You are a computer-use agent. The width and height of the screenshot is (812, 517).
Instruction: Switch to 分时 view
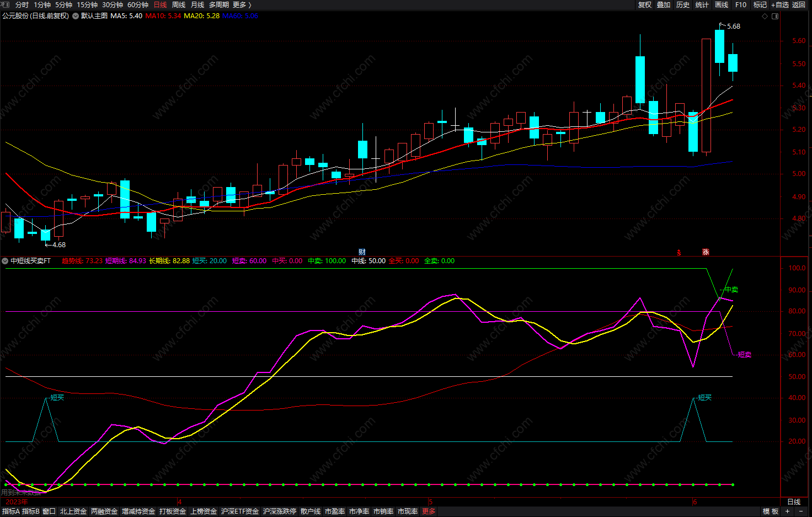tap(22, 4)
